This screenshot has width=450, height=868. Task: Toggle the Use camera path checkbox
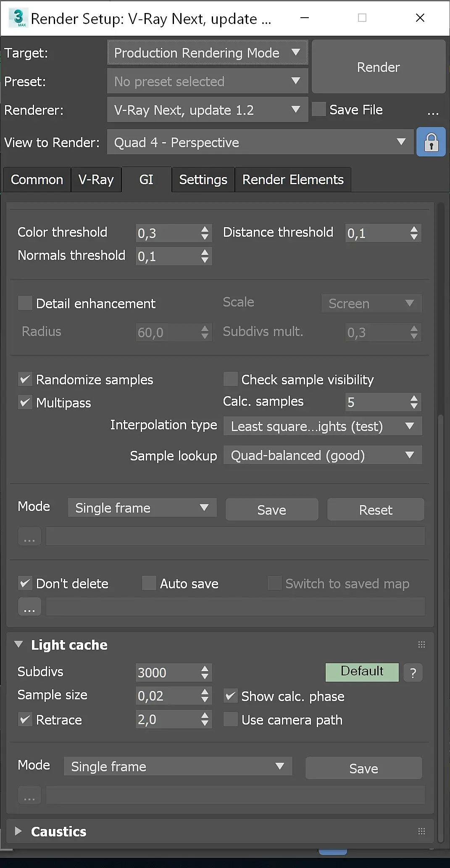pyautogui.click(x=231, y=720)
